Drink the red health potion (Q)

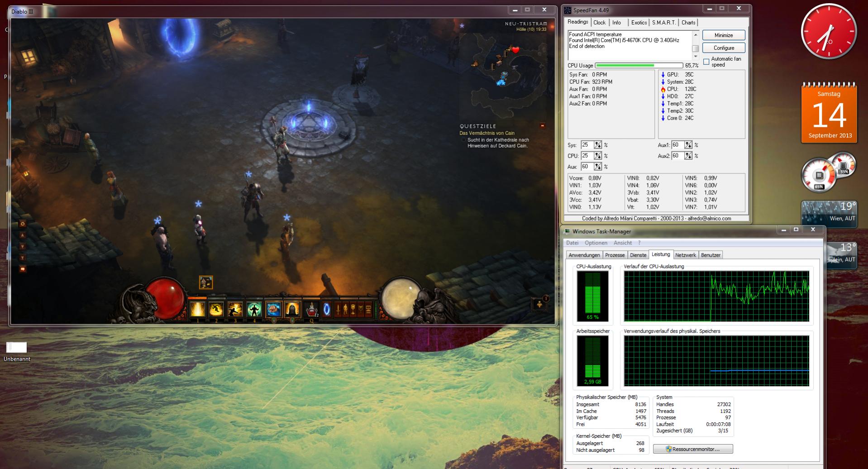pyautogui.click(x=312, y=310)
